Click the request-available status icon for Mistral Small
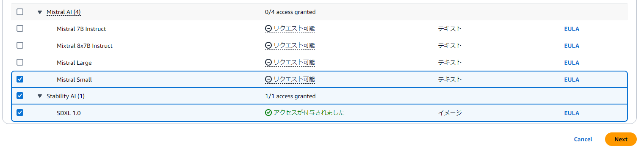 click(268, 79)
